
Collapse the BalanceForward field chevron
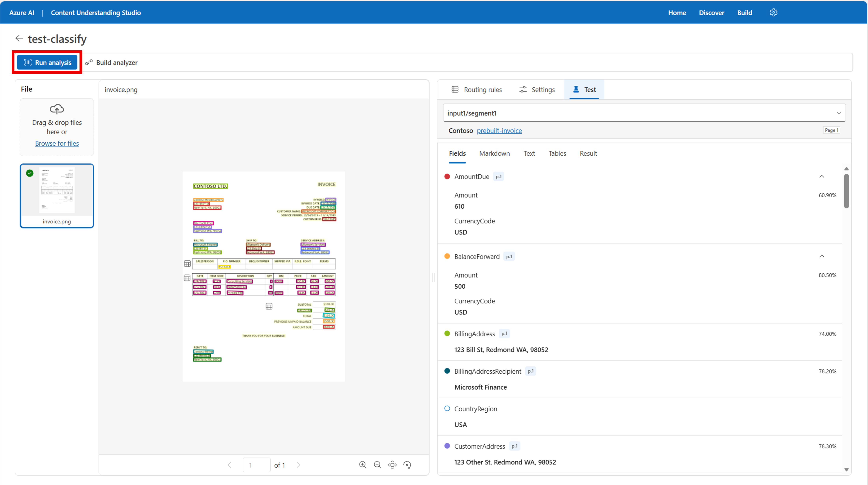(x=821, y=256)
